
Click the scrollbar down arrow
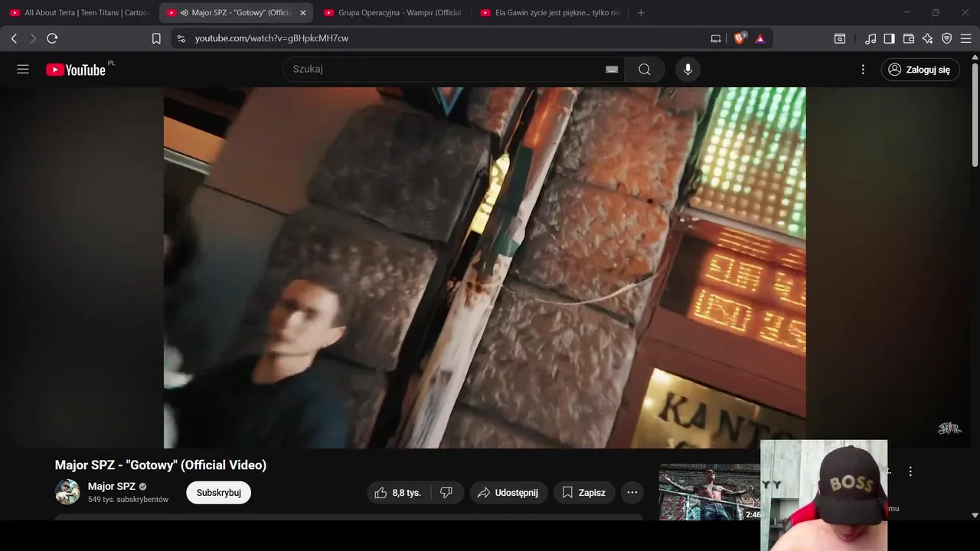975,516
